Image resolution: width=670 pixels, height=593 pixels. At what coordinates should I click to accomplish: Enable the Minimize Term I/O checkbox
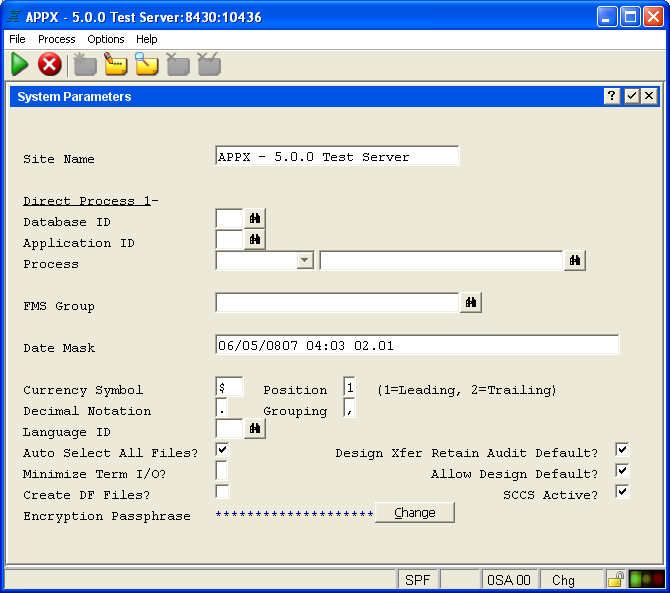222,470
